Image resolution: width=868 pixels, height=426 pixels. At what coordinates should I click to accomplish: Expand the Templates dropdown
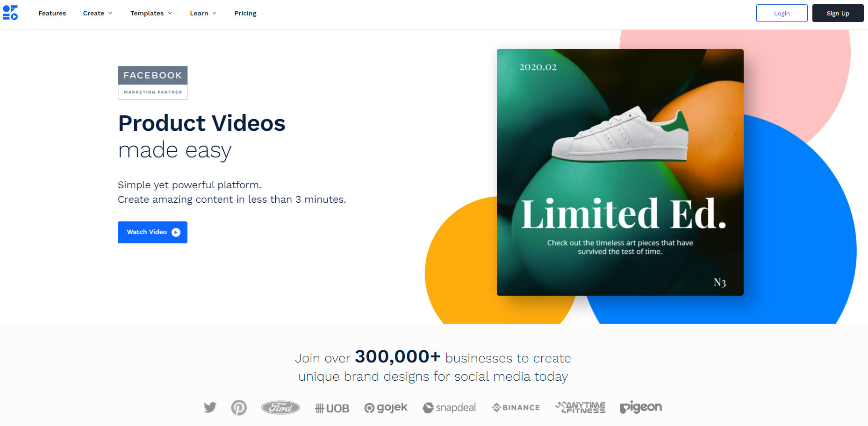click(x=151, y=13)
